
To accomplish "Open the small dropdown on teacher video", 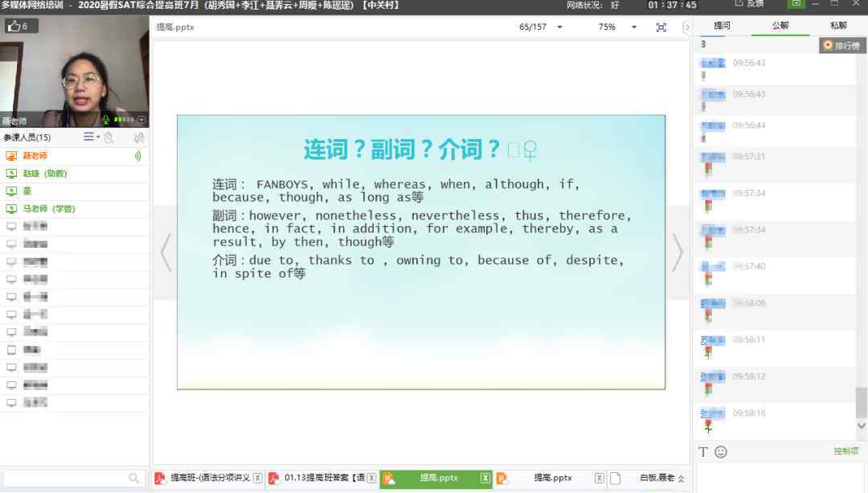I will (141, 120).
